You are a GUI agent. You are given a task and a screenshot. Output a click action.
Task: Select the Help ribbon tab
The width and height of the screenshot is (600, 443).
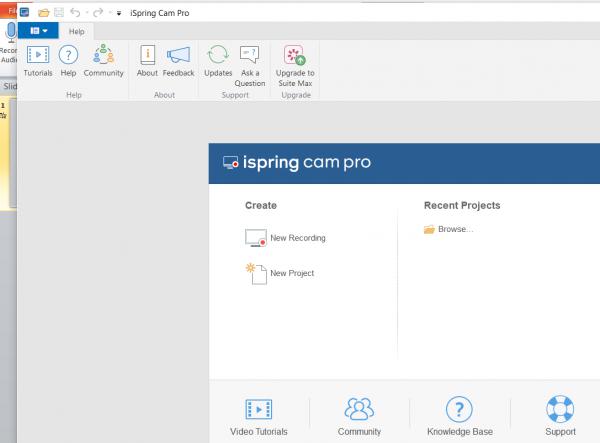coord(76,31)
